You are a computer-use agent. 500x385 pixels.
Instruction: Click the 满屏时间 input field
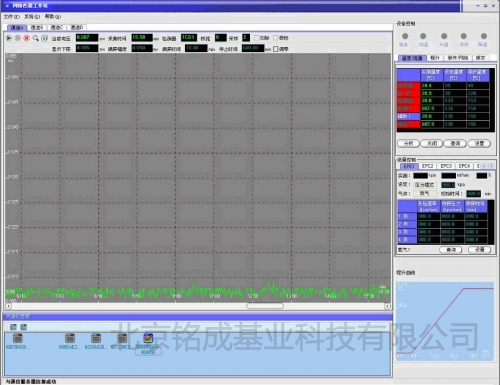(196, 48)
